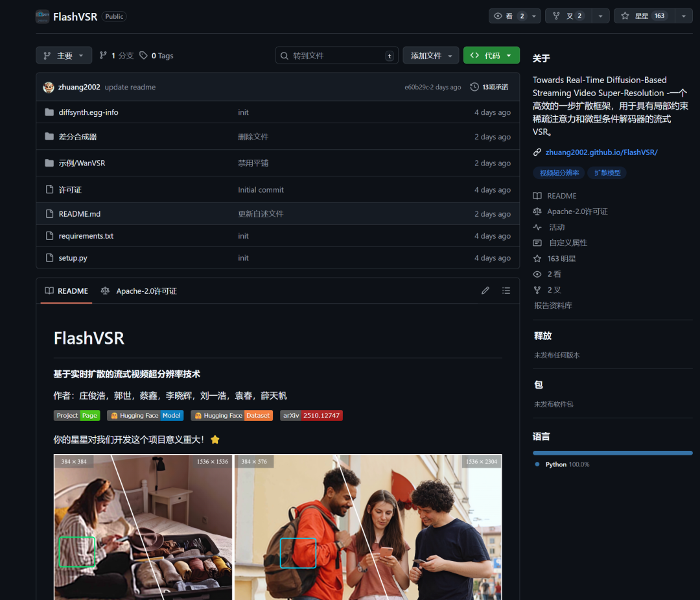This screenshot has width=700, height=600.
Task: Click zhuang2002 user avatar
Action: pyautogui.click(x=49, y=87)
